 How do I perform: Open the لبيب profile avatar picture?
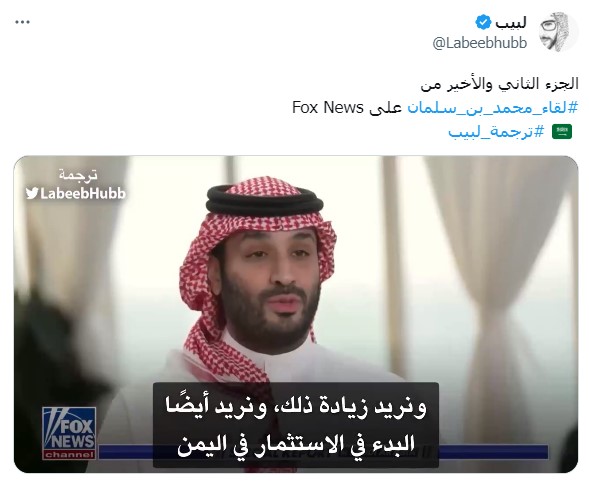(x=559, y=32)
